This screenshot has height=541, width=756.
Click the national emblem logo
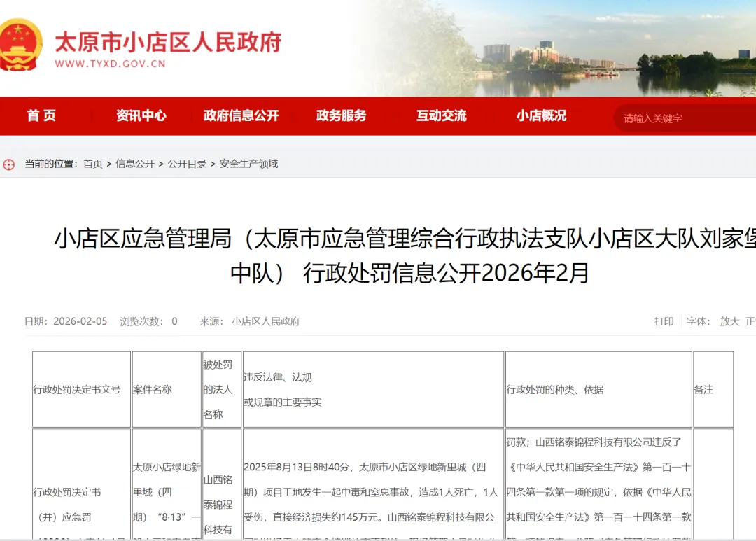coord(20,45)
